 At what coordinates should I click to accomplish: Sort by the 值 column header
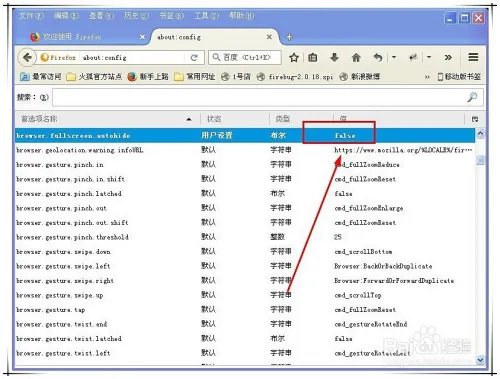click(399, 119)
